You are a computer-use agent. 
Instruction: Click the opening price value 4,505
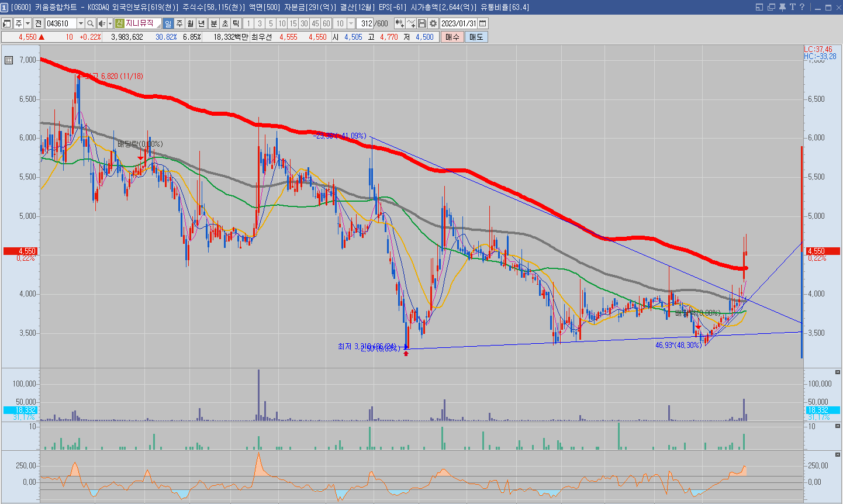(353, 37)
